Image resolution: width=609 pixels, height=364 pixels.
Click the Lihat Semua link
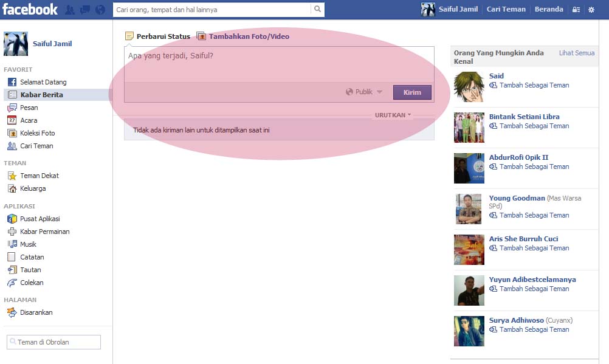tap(577, 53)
